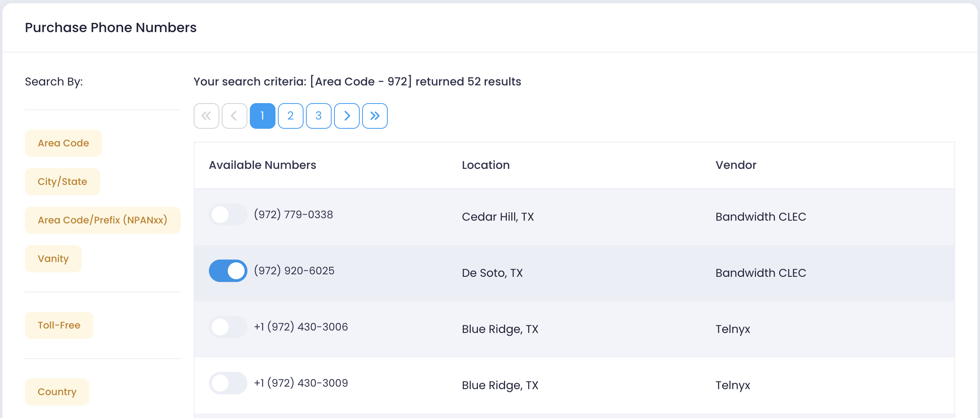Screen dimensions: 980x418
Task: Open page 3 of results
Action: 318,116
